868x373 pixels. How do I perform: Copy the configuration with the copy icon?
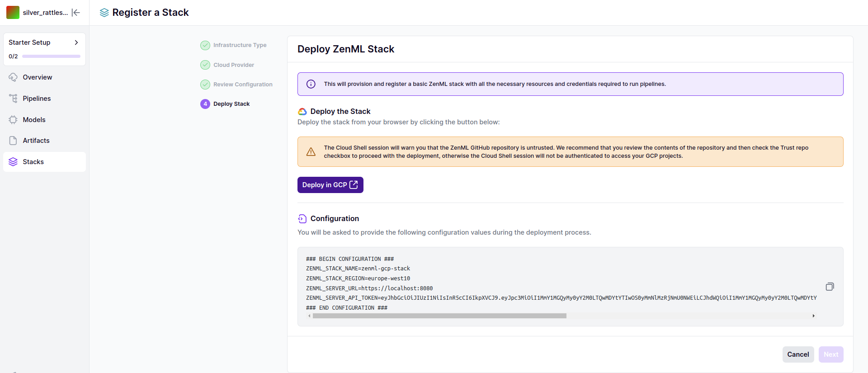(x=830, y=287)
